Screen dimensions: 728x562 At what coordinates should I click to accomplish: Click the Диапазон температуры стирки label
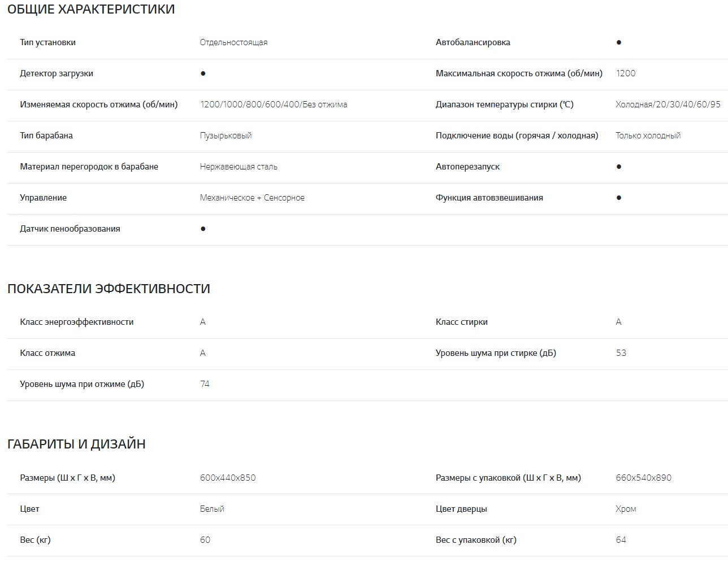click(x=504, y=104)
